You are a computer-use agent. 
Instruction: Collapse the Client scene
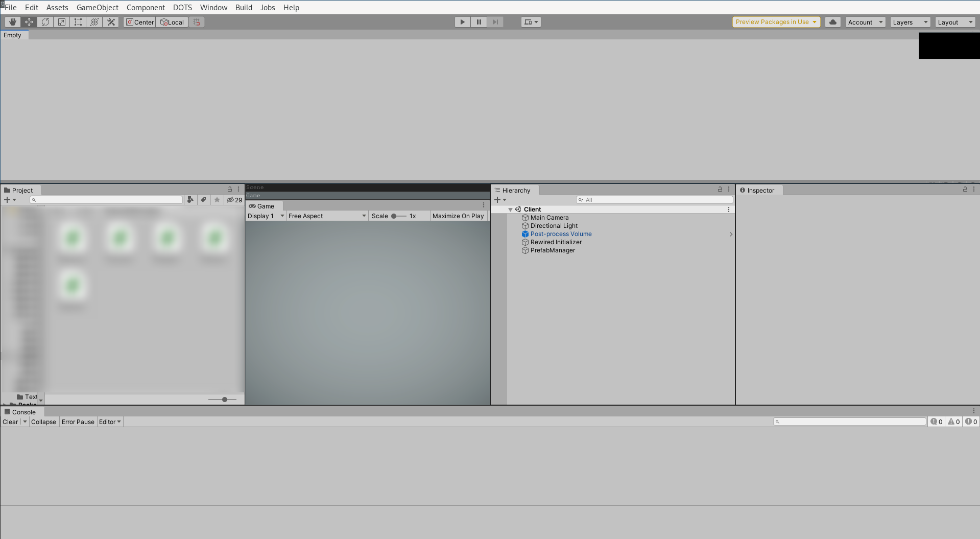pyautogui.click(x=510, y=209)
